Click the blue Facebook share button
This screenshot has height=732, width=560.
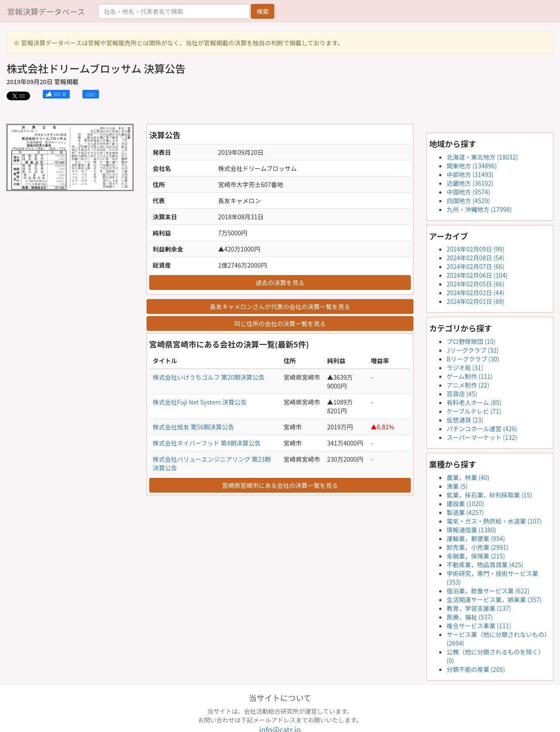91,94
